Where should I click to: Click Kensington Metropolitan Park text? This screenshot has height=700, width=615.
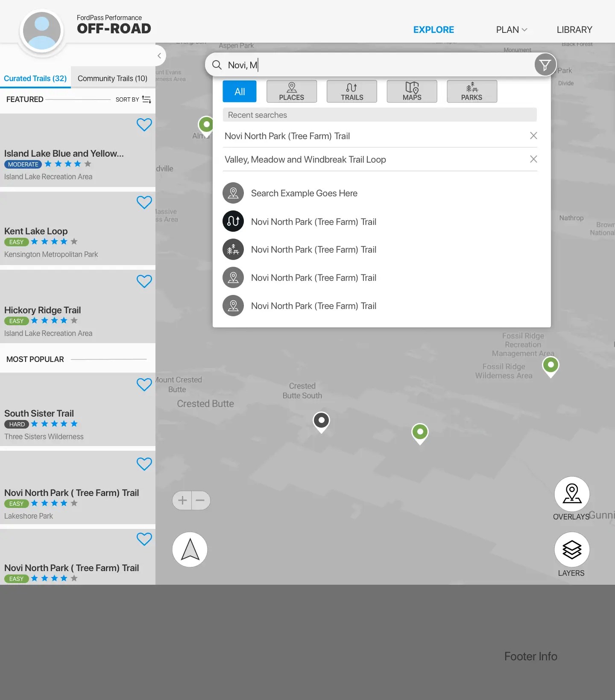point(51,254)
